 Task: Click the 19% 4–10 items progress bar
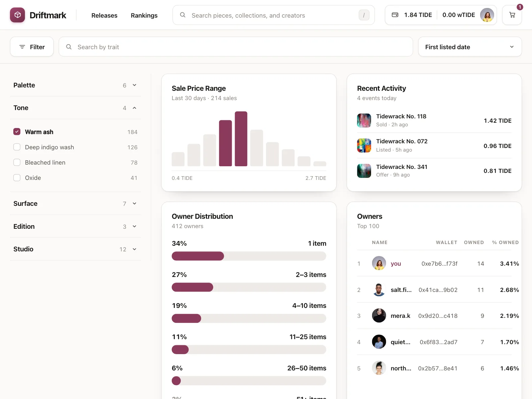click(249, 319)
